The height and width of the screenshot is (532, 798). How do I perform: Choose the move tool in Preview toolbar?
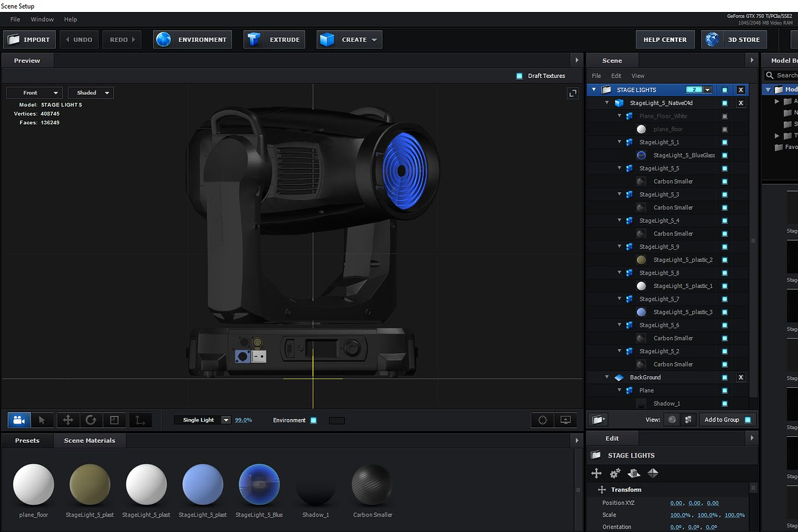click(67, 420)
